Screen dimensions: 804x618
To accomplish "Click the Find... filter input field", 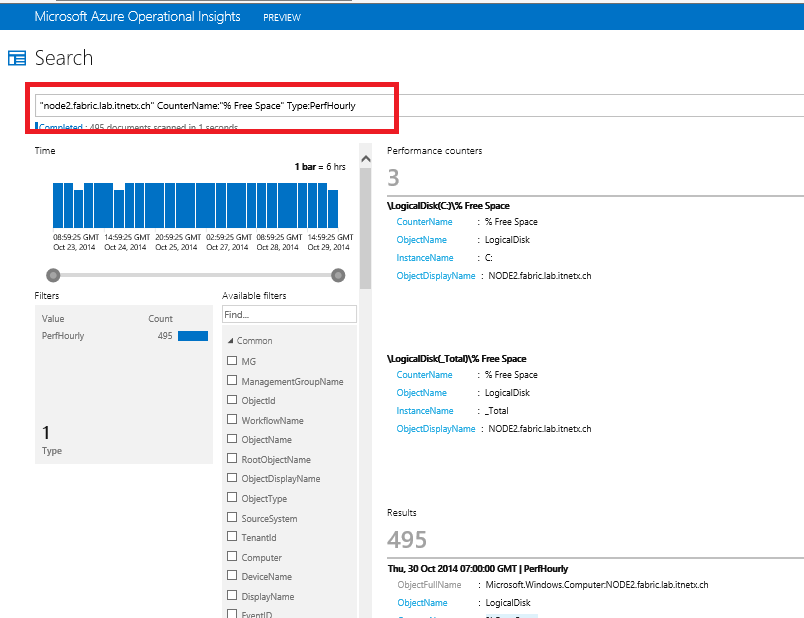I will pos(289,314).
